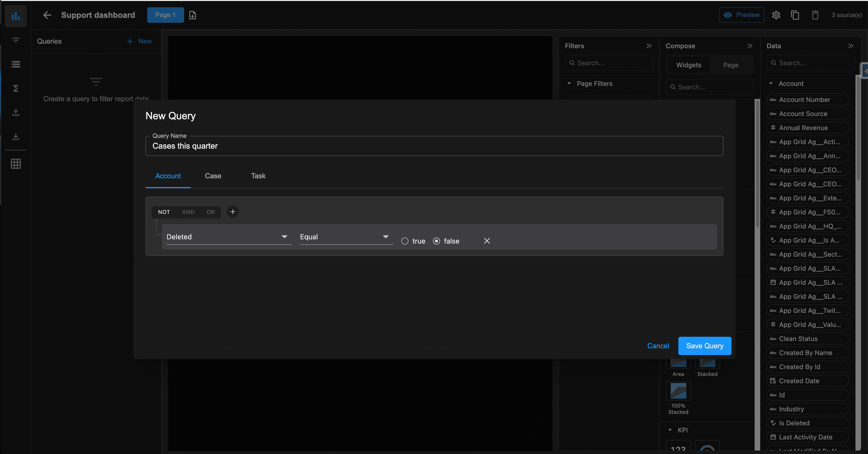The width and height of the screenshot is (868, 454).
Task: Click the add new page icon
Action: point(192,15)
